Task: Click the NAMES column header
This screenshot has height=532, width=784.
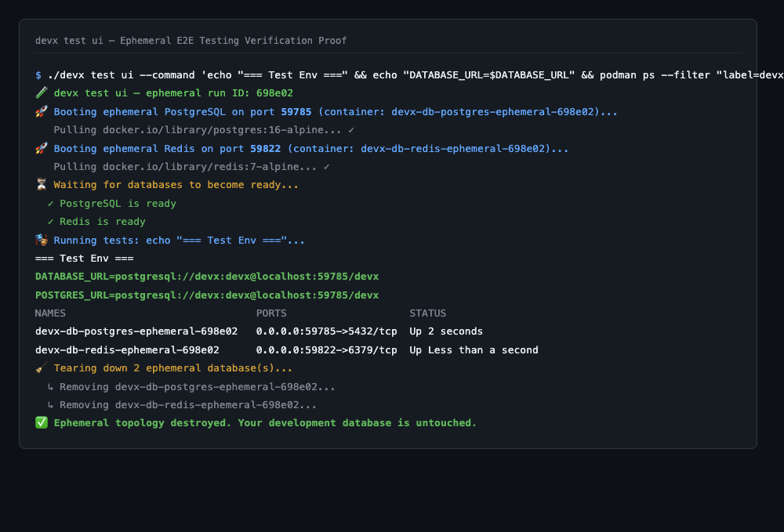Action: (x=50, y=313)
